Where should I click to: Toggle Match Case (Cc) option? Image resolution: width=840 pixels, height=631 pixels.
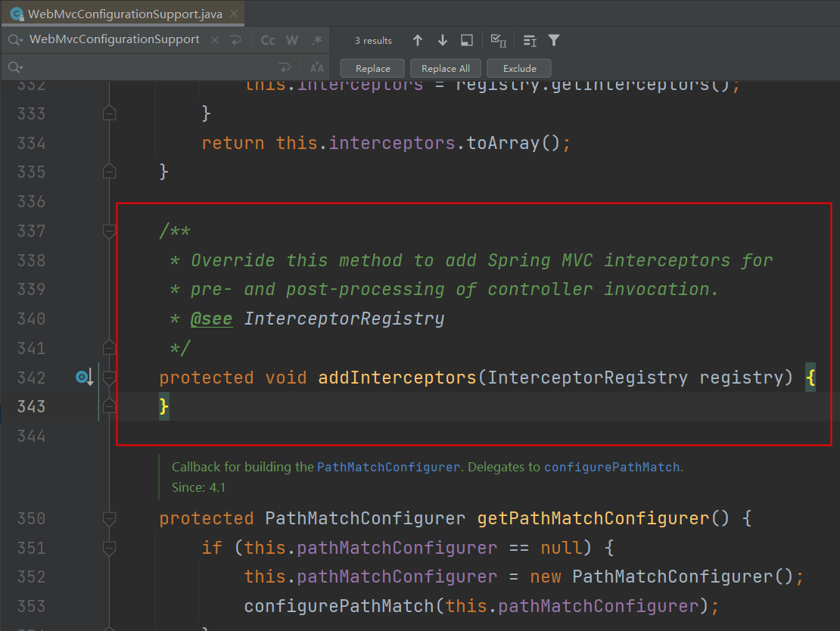pos(268,41)
